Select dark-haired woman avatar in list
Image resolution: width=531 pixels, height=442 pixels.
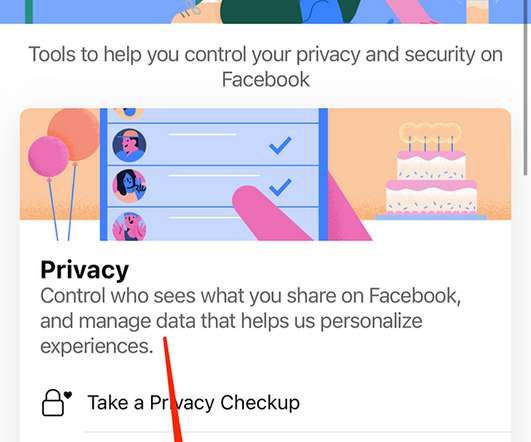pyautogui.click(x=129, y=186)
